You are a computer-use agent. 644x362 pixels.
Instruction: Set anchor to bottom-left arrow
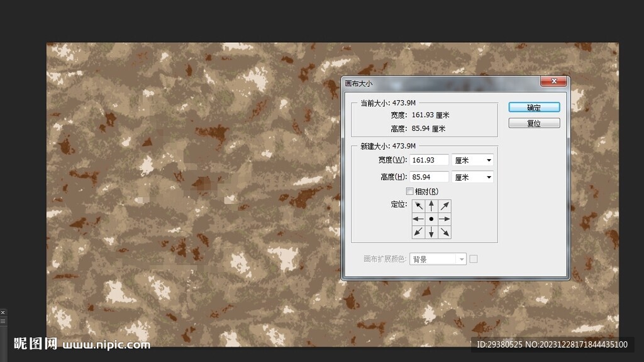[x=418, y=232]
